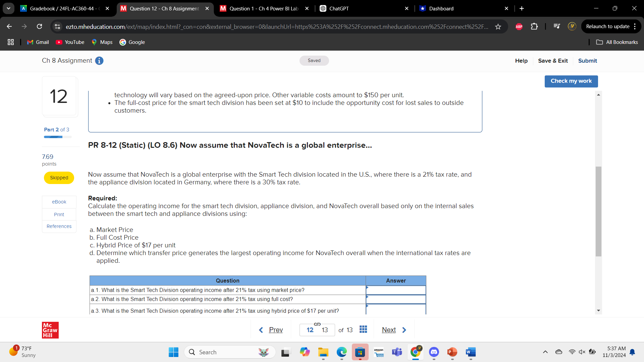Mute the volume in the system tray
644x362 pixels.
pyautogui.click(x=581, y=352)
